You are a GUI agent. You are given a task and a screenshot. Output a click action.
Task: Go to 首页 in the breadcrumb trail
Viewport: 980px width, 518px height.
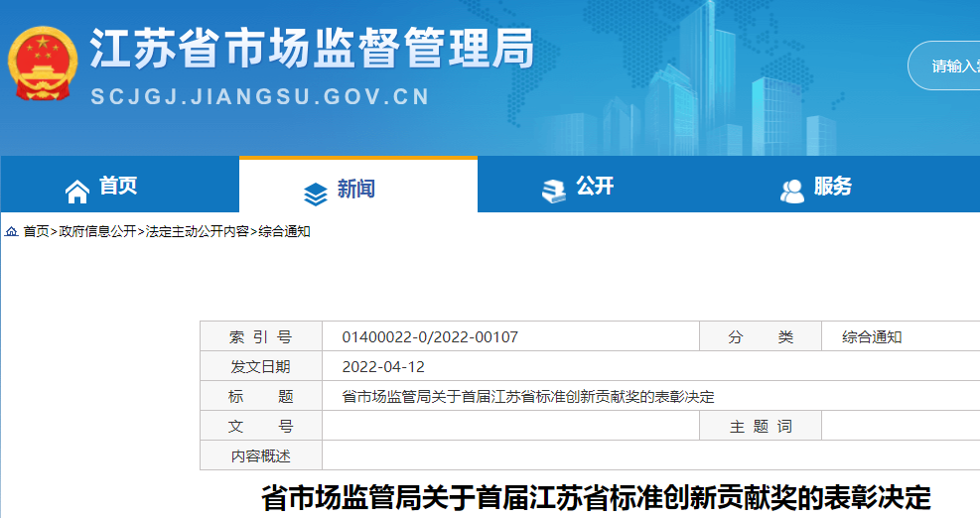click(x=36, y=231)
